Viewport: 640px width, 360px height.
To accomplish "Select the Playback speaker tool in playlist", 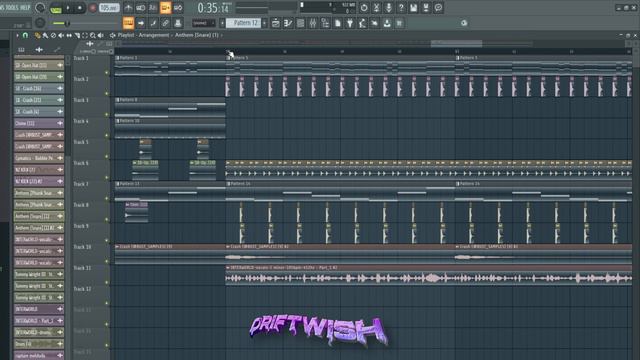I will [101, 36].
